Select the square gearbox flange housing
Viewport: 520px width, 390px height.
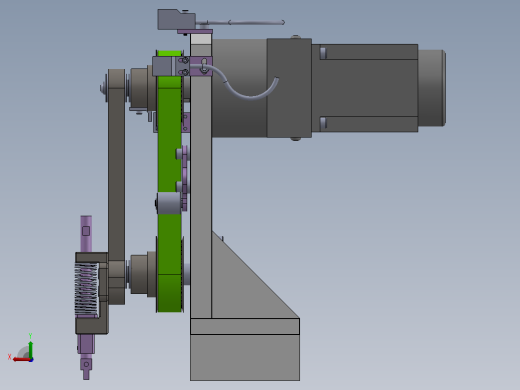pos(289,88)
